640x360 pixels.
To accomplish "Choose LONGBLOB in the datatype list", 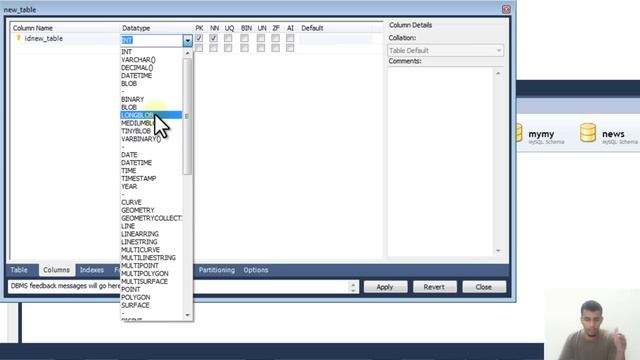I will coord(151,115).
